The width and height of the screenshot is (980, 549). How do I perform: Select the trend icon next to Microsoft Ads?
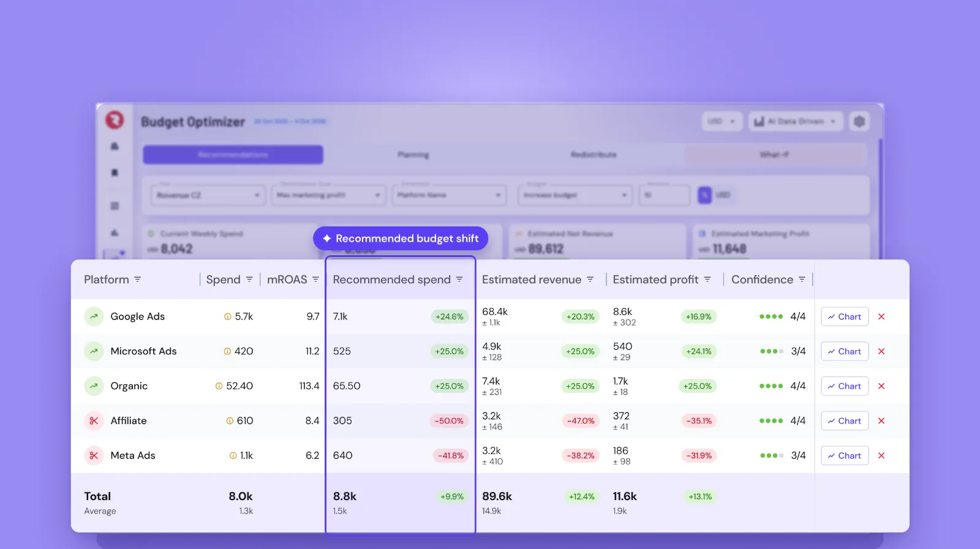[x=94, y=351]
